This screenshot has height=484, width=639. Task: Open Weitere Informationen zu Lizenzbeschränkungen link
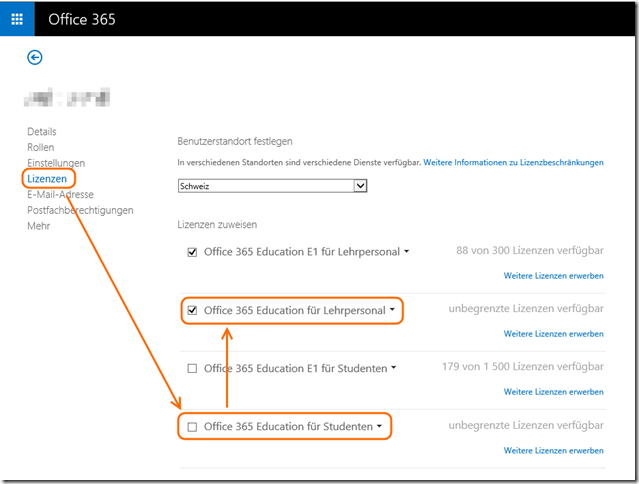click(513, 162)
